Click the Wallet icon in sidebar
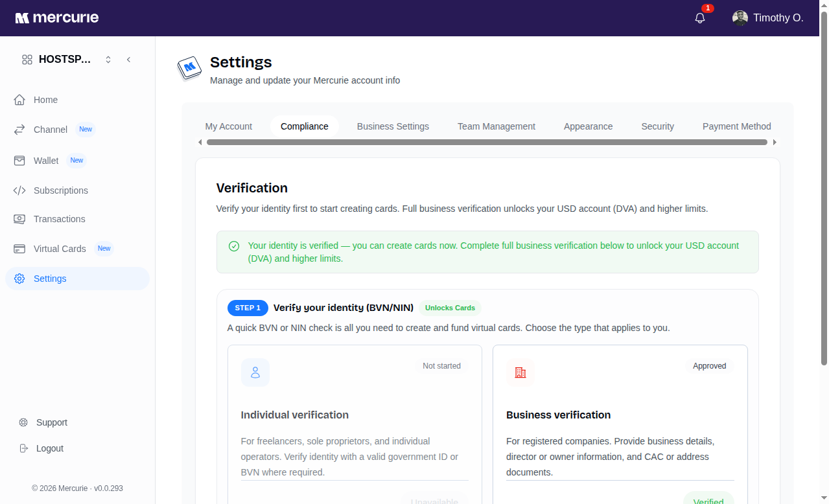This screenshot has height=504, width=829. [19, 161]
